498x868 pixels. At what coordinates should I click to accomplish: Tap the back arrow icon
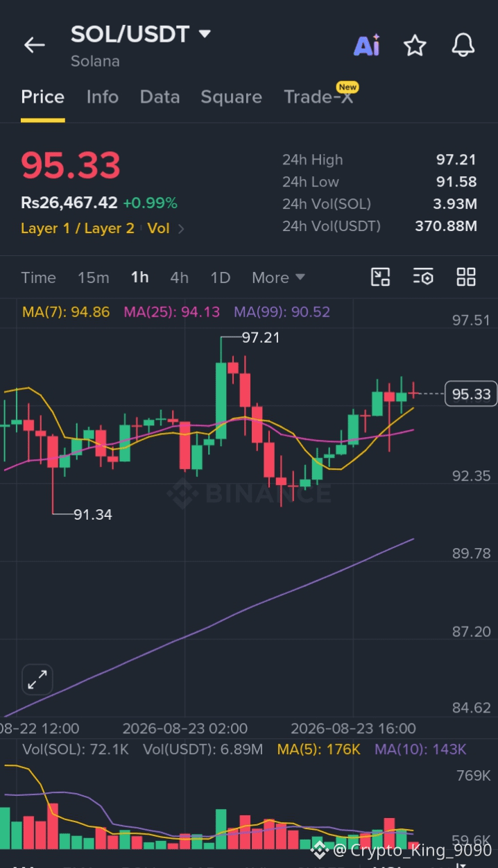tap(34, 45)
